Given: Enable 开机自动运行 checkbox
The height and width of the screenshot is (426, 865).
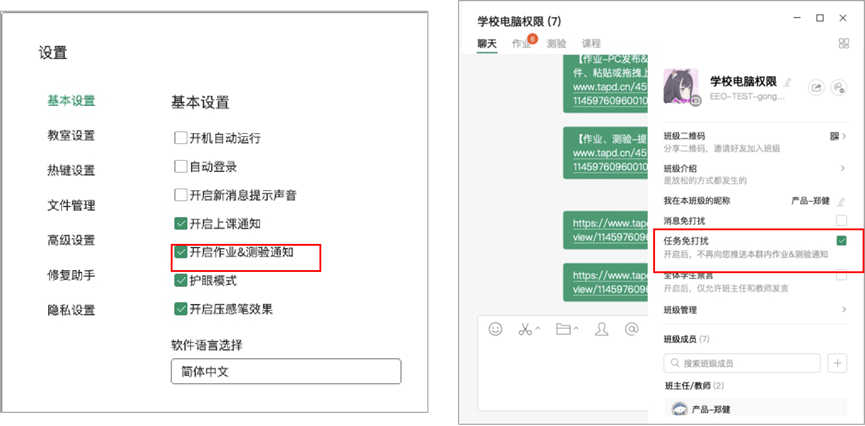Looking at the screenshot, I should pos(180,137).
